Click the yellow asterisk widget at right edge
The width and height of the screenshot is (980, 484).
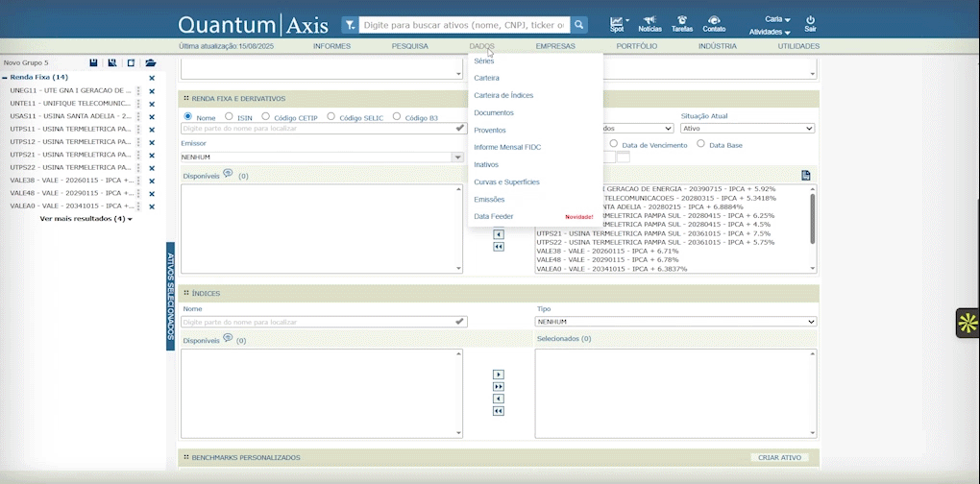[968, 323]
